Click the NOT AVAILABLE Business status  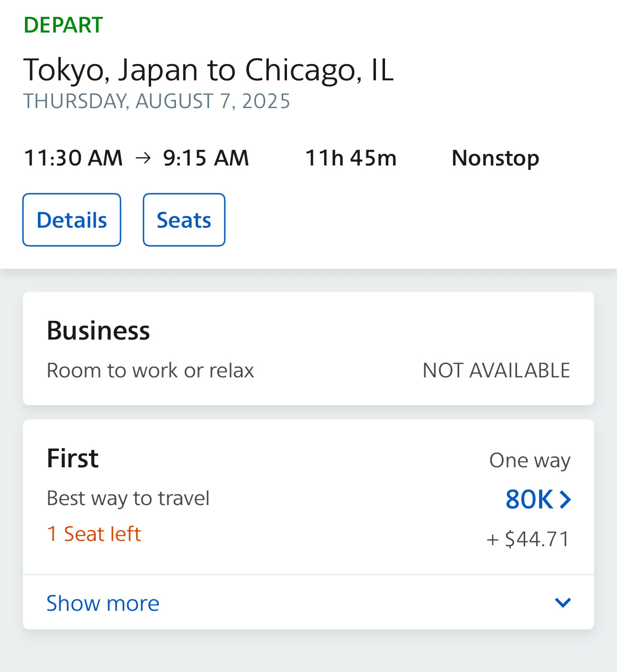(x=496, y=371)
